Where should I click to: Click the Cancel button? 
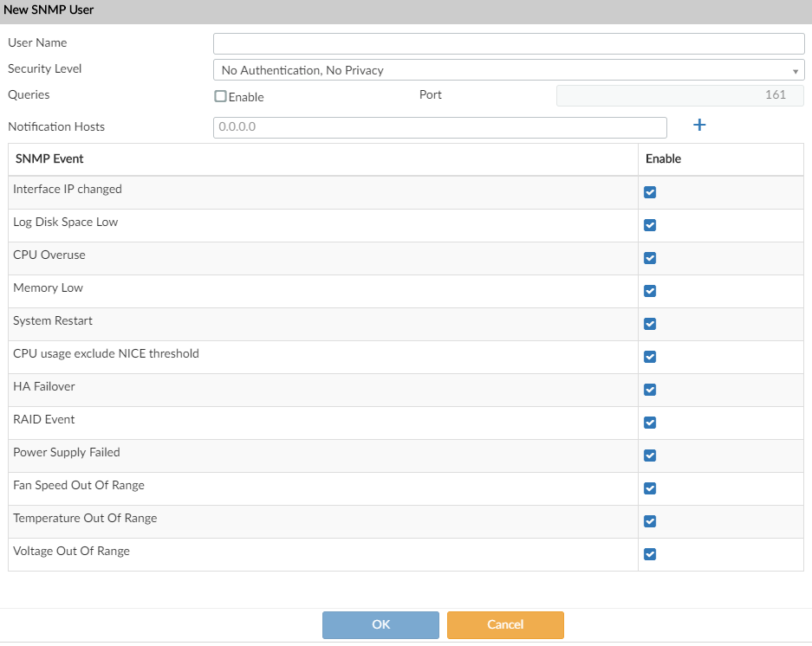[x=505, y=625]
